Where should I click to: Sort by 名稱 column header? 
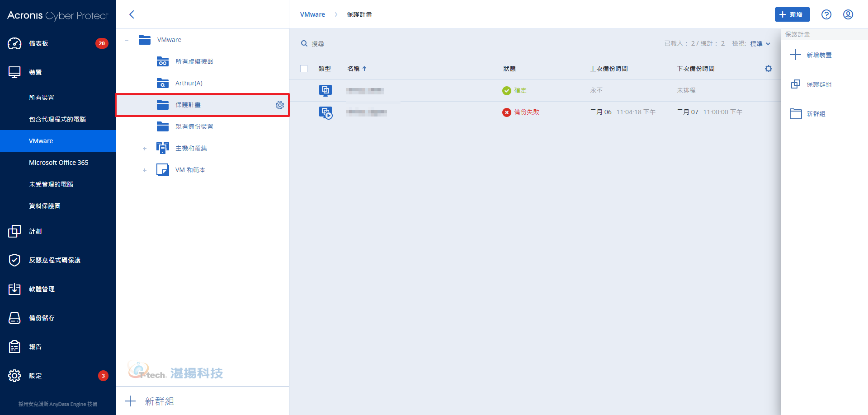pos(357,69)
